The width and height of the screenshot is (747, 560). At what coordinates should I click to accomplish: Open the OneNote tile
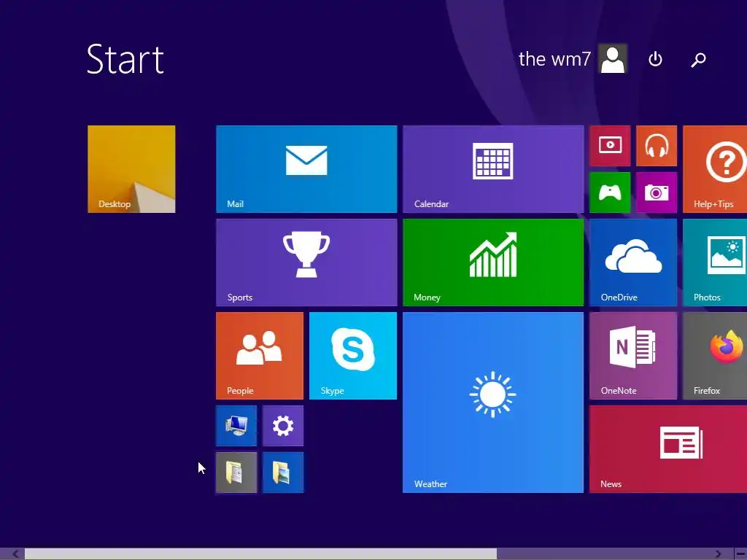pyautogui.click(x=633, y=356)
